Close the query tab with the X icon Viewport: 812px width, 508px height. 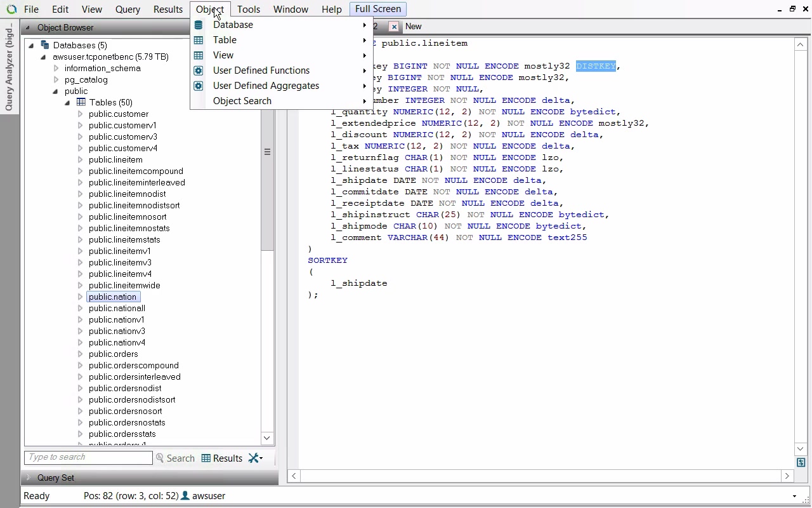pyautogui.click(x=394, y=27)
